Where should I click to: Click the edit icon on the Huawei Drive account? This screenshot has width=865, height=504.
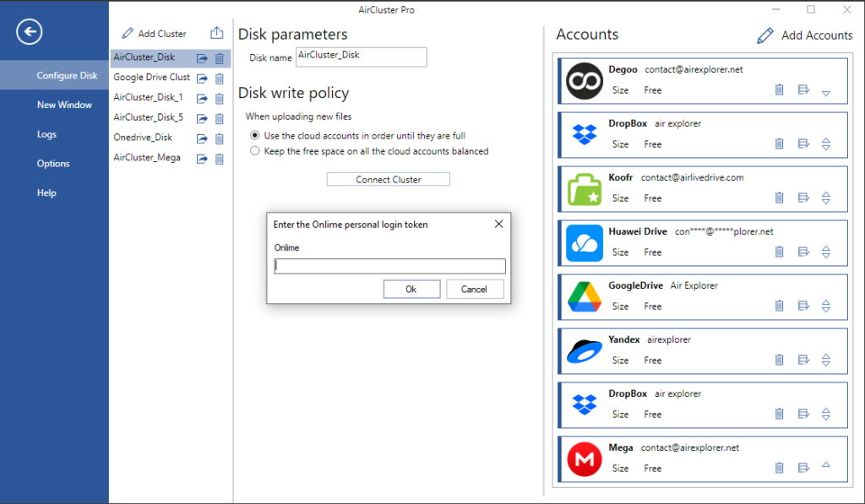pyautogui.click(x=804, y=252)
